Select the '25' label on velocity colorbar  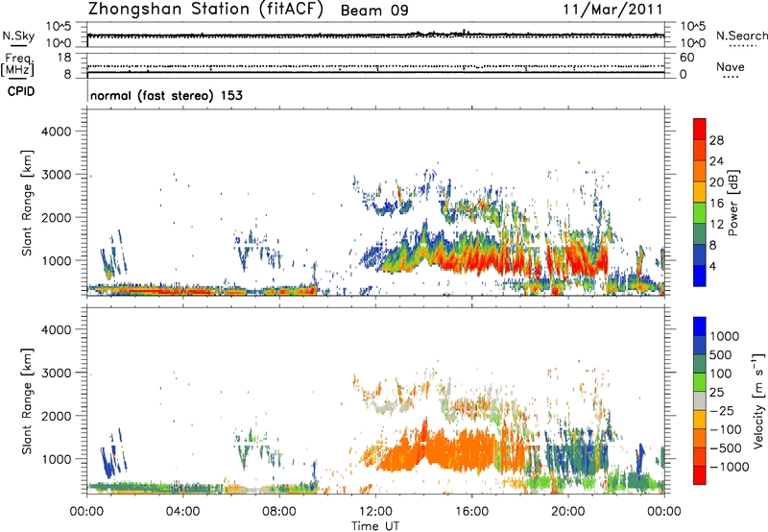(716, 393)
